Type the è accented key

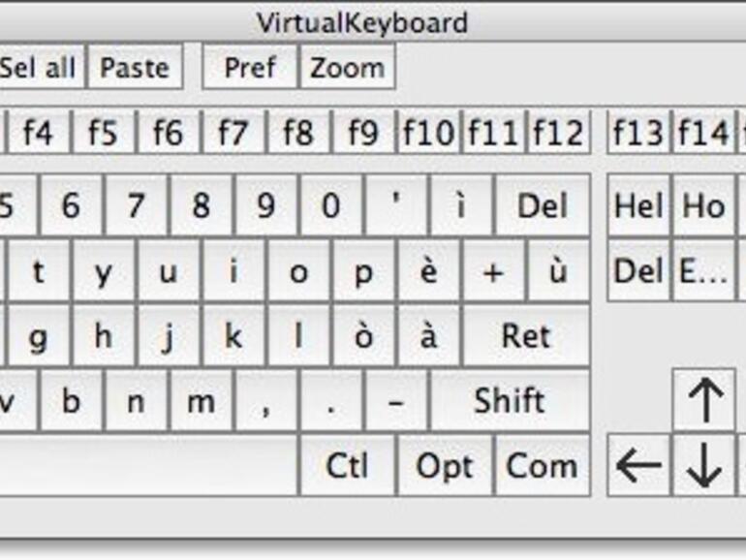pyautogui.click(x=428, y=272)
